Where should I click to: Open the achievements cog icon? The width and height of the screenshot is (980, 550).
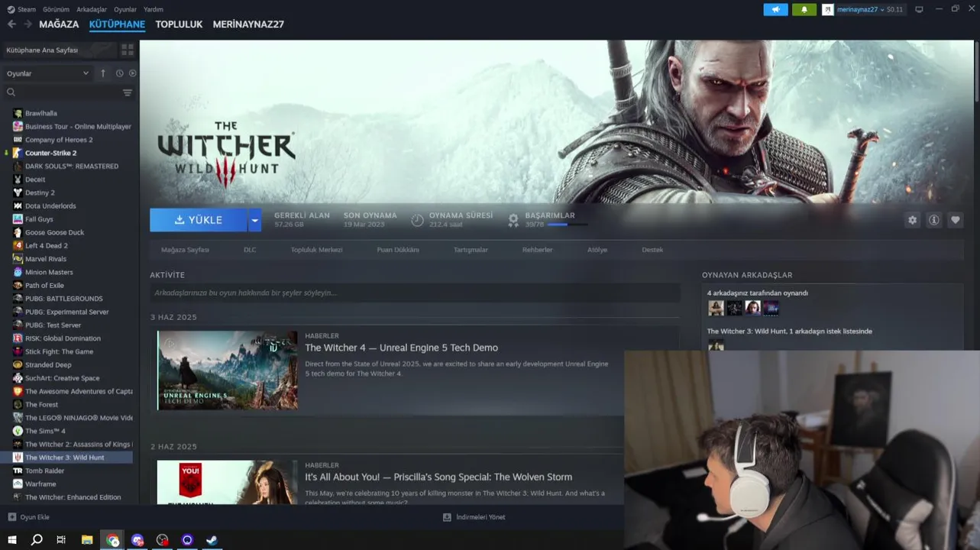[x=513, y=220]
